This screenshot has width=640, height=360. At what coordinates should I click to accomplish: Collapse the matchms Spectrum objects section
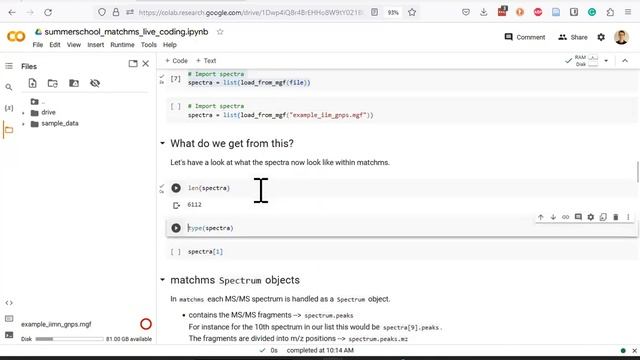click(162, 280)
